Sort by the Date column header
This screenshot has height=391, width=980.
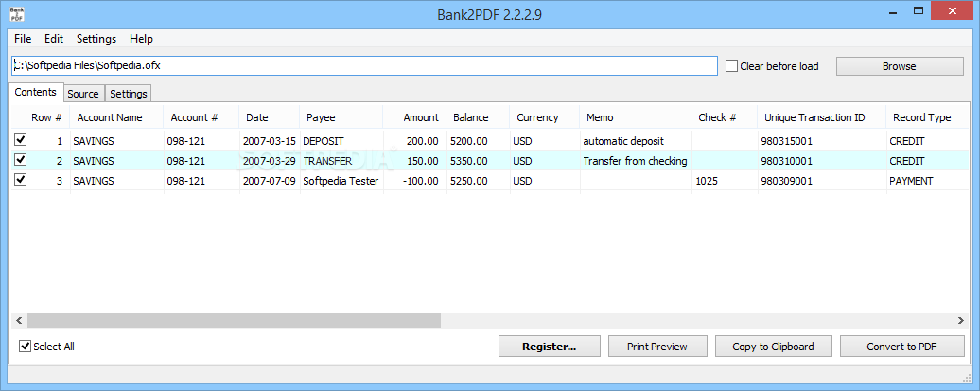270,117
